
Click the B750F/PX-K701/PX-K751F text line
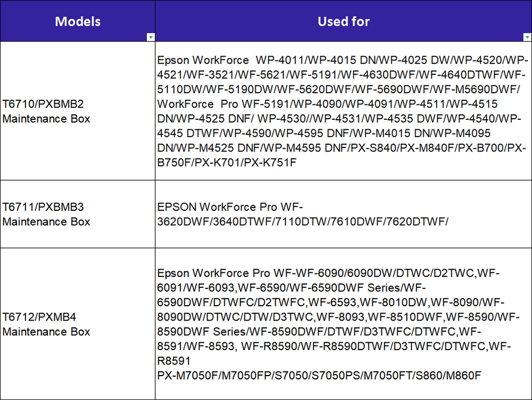227,163
